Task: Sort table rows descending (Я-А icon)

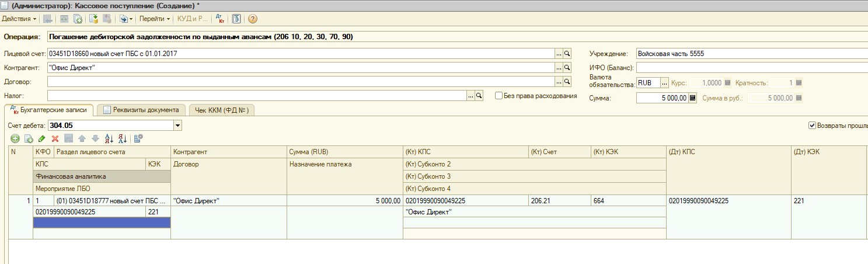Action: 122,138
